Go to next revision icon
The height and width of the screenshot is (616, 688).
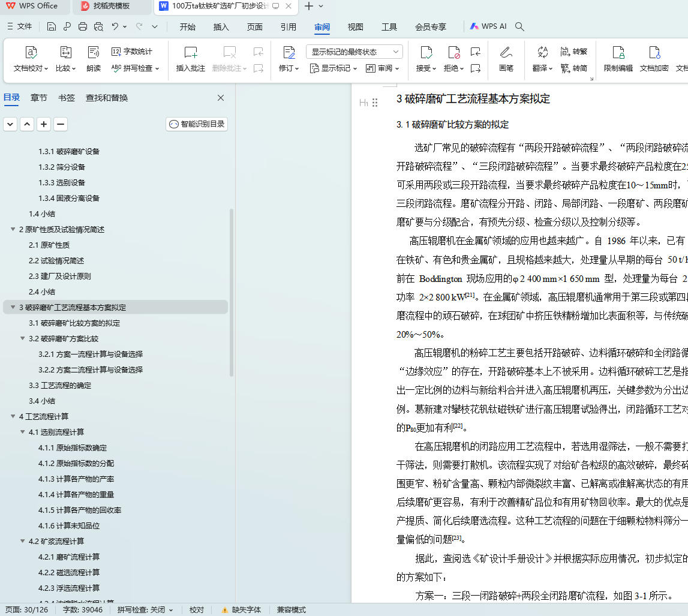(476, 68)
